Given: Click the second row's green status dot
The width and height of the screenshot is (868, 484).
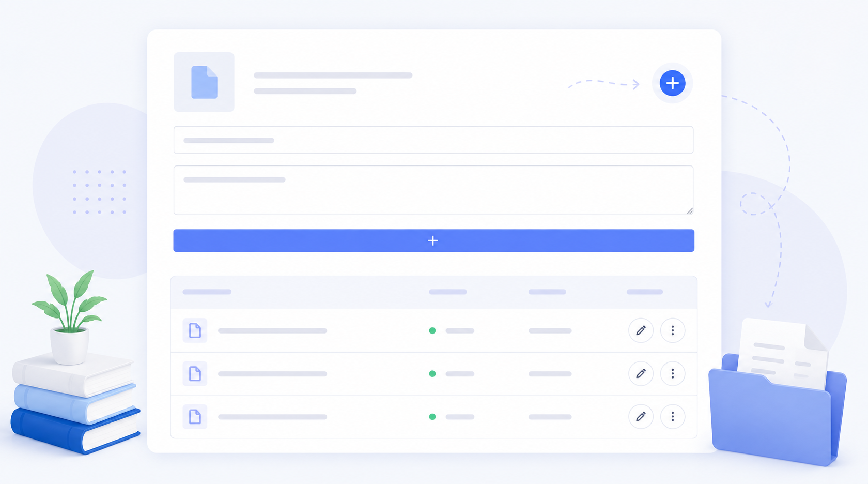Looking at the screenshot, I should tap(432, 373).
